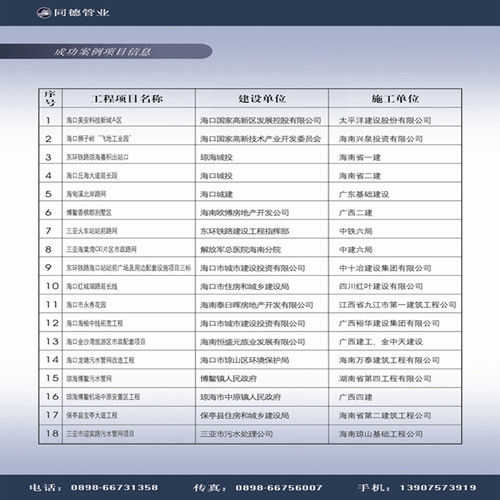Click row number 9 in 序号 column
The image size is (500, 500).
tap(48, 268)
